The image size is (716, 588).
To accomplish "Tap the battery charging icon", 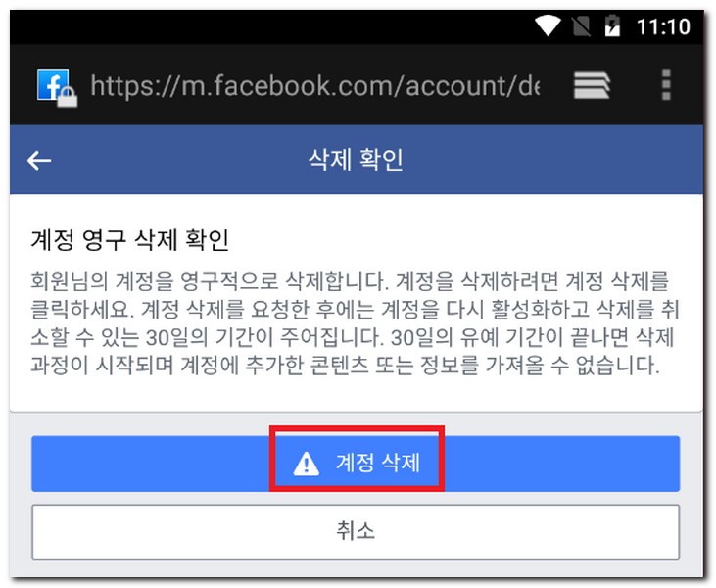I will (x=612, y=25).
